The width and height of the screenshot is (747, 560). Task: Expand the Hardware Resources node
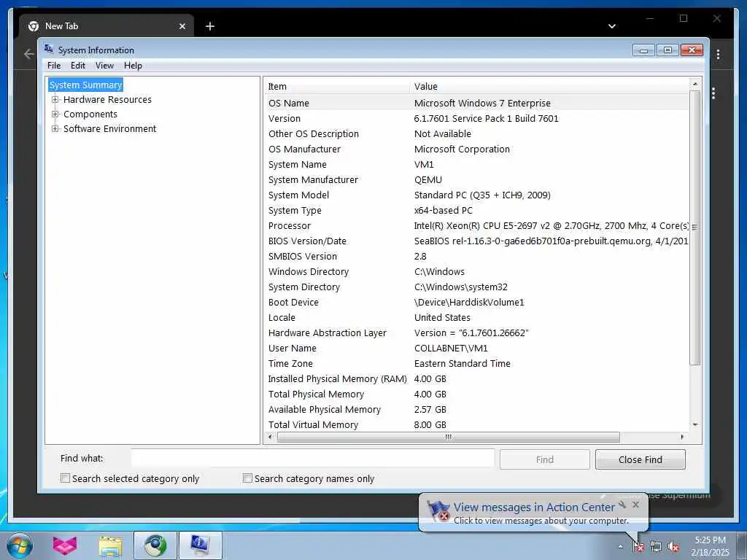(x=55, y=99)
